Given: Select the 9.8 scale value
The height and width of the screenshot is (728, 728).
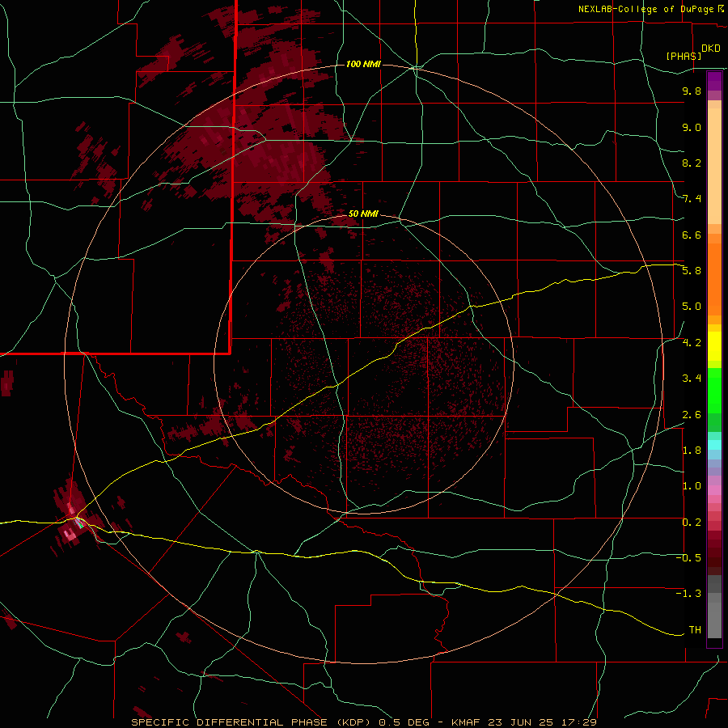Looking at the screenshot, I should pos(692,91).
